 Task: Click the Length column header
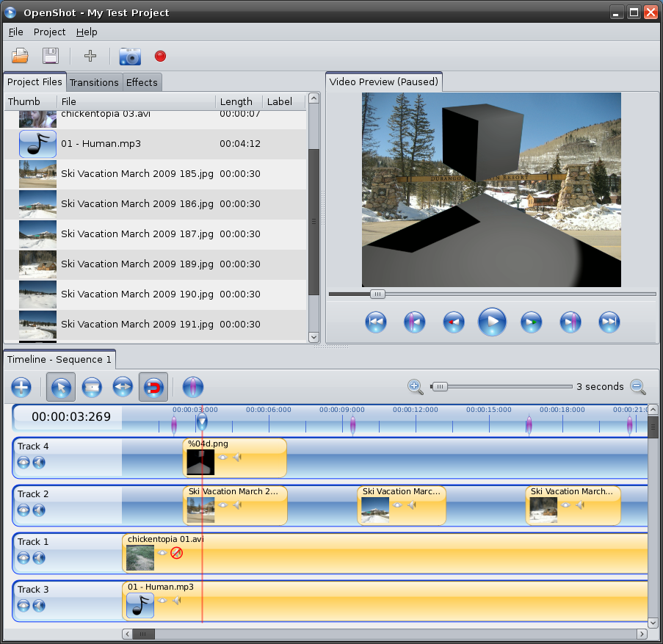(236, 101)
